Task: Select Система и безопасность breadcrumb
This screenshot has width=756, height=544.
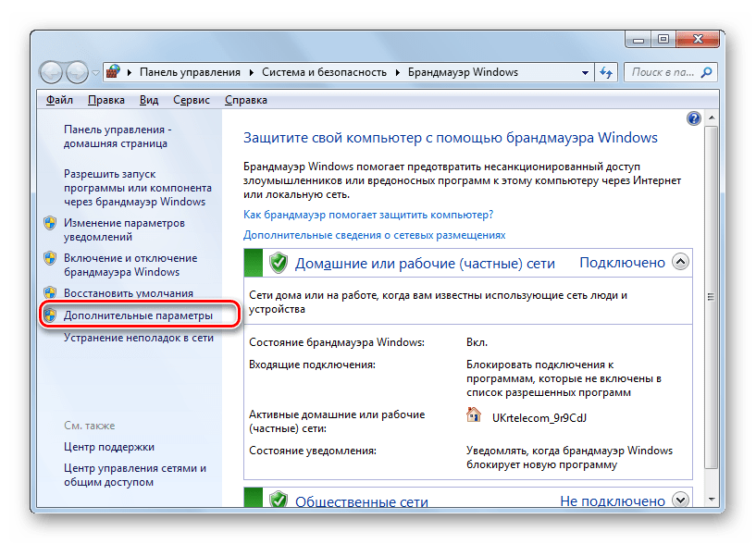Action: pos(324,72)
